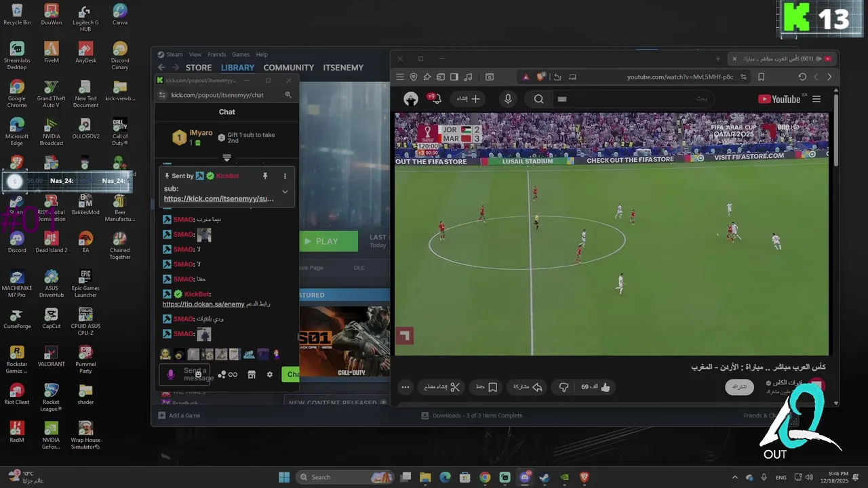868x488 pixels.
Task: Open YouTube video more actions ellipsis
Action: click(x=406, y=387)
